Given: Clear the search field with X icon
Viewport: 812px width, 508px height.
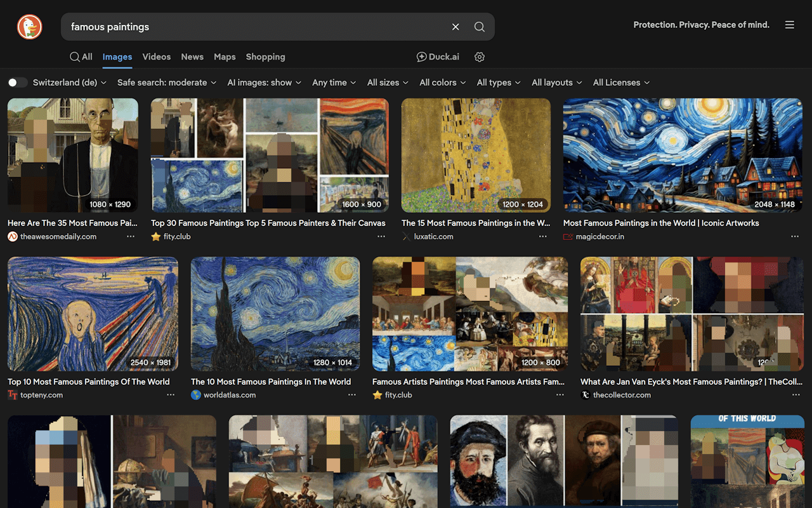Looking at the screenshot, I should (x=455, y=27).
